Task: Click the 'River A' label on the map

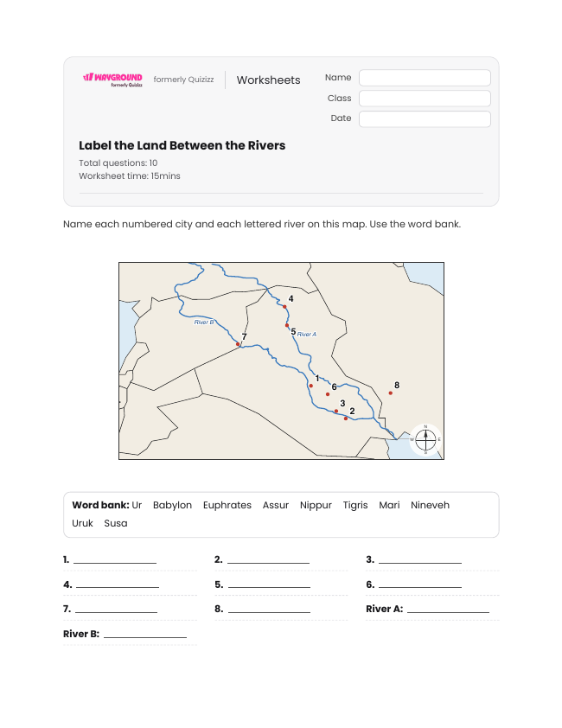Action: [307, 335]
